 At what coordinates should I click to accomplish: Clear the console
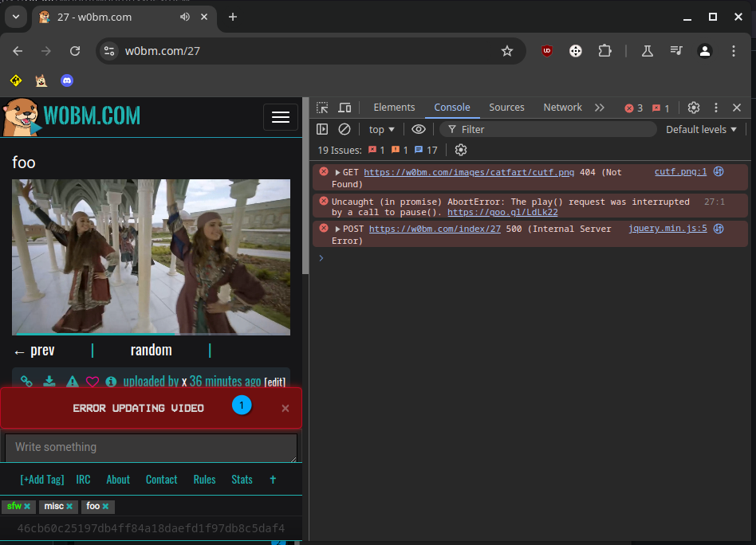pyautogui.click(x=345, y=129)
